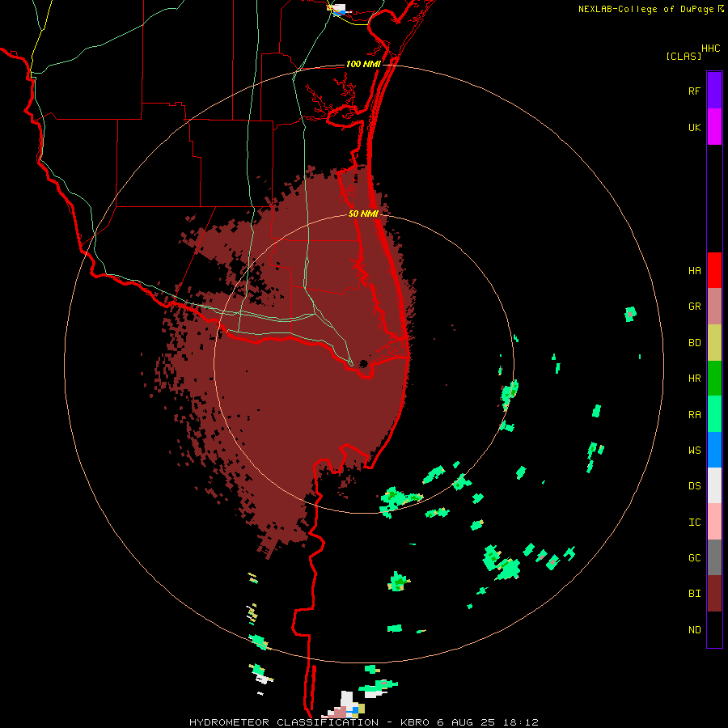Click the RA light green legend swatch
Viewport: 728px width, 728px height.
click(x=714, y=414)
